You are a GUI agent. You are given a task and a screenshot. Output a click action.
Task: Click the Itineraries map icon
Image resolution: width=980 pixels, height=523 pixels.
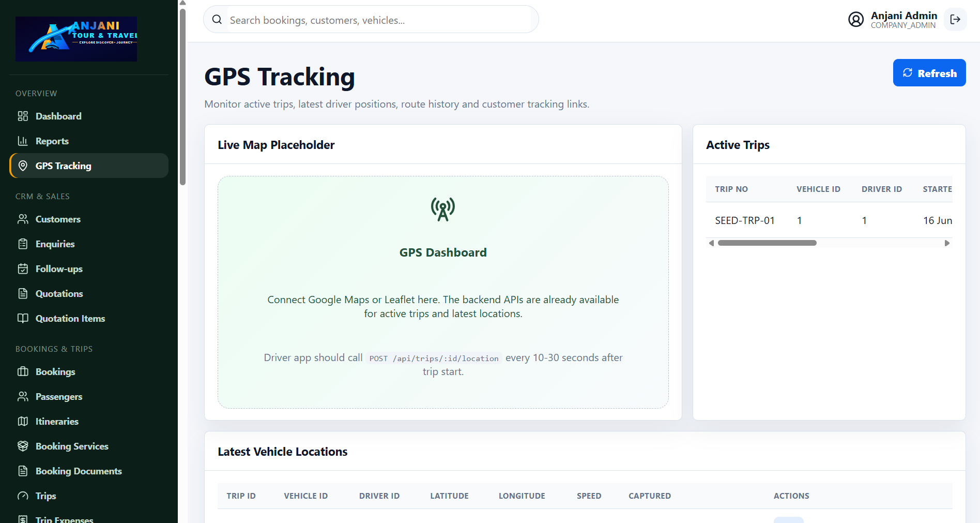point(23,421)
